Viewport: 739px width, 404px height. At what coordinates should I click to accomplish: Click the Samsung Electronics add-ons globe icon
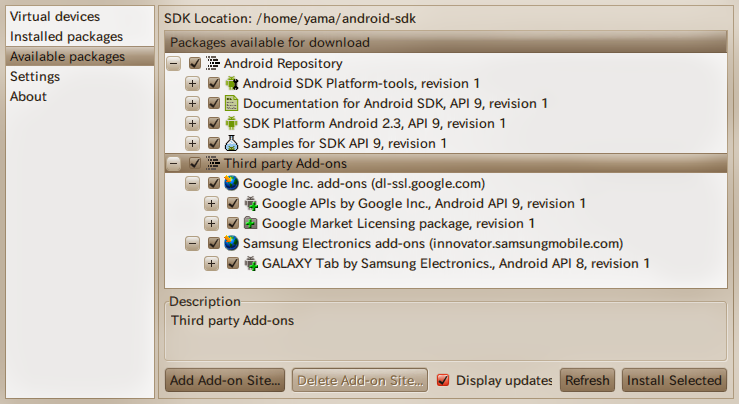tap(231, 243)
